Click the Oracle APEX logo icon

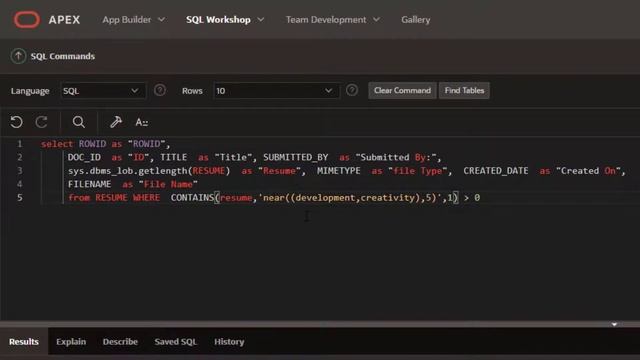[27, 20]
